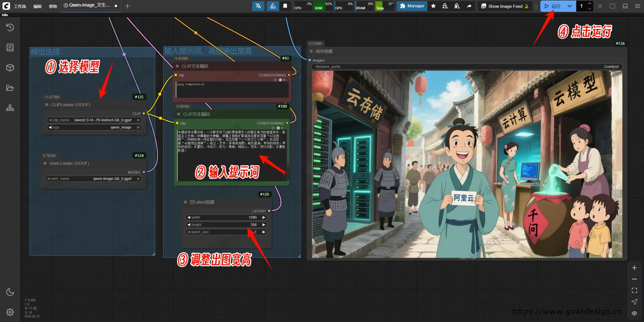Click the filename_prefix input field
Screen dimensions: 644x322
(467, 67)
